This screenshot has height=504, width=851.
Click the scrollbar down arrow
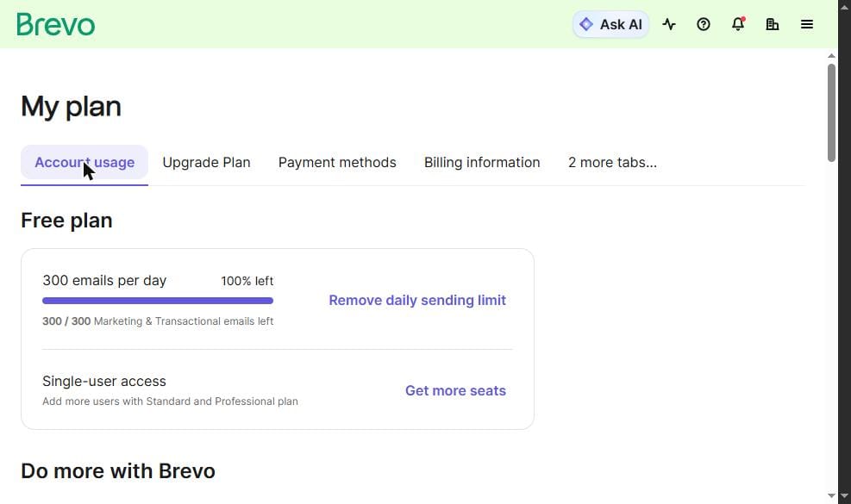click(831, 495)
